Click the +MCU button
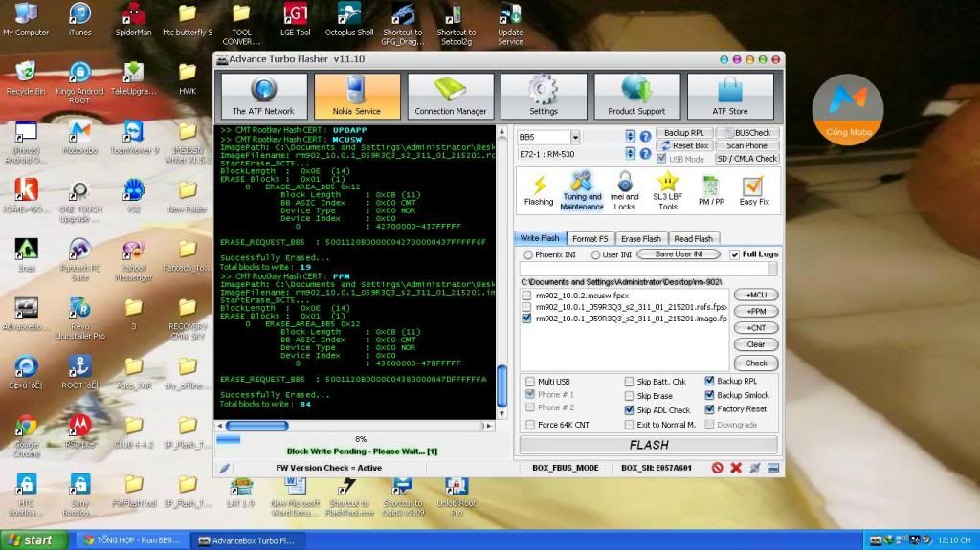The height and width of the screenshot is (550, 980). click(756, 295)
